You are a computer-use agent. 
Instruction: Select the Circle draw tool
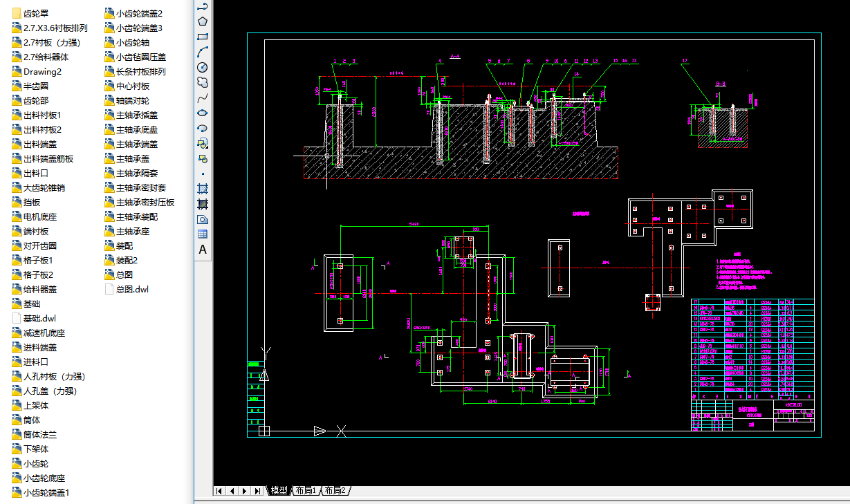(x=203, y=67)
